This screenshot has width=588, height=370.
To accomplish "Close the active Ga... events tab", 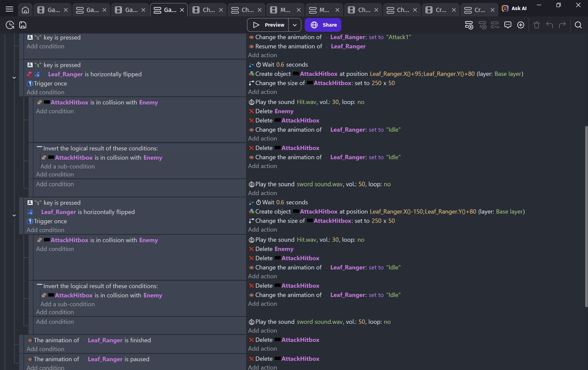I will pos(182,10).
